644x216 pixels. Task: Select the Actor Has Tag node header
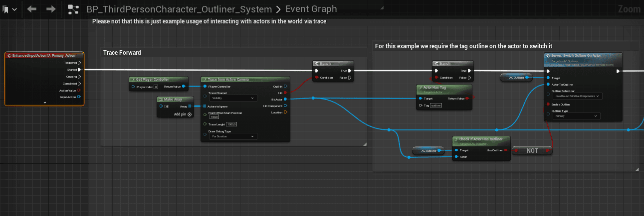point(444,89)
